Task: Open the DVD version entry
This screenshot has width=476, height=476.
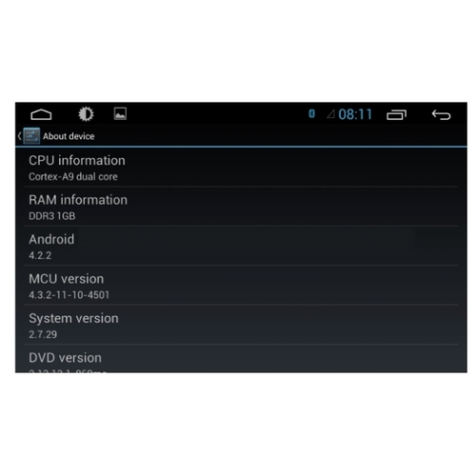Action: [241, 359]
